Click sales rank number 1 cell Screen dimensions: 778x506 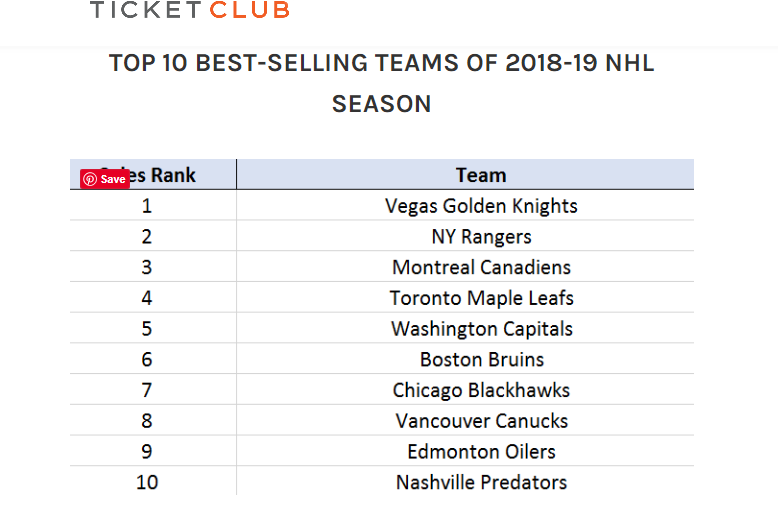(x=147, y=206)
